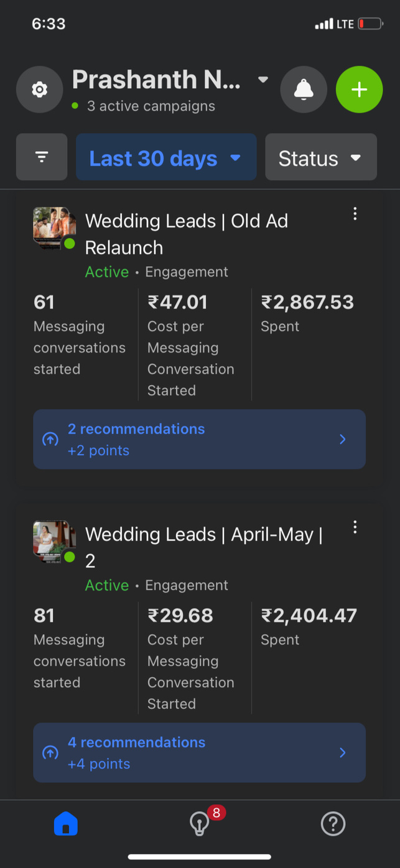Open Wedding Leads April-May 2 thumbnail
Image resolution: width=400 pixels, height=868 pixels.
click(x=54, y=541)
